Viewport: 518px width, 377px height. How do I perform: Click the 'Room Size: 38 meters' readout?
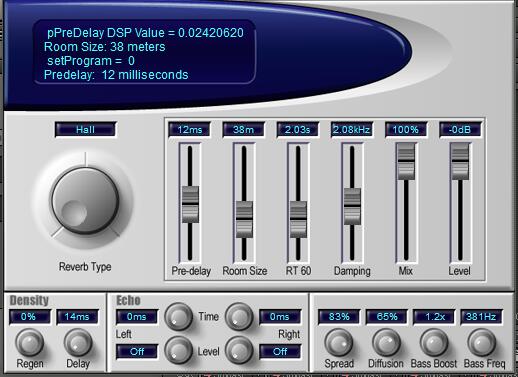(x=105, y=47)
